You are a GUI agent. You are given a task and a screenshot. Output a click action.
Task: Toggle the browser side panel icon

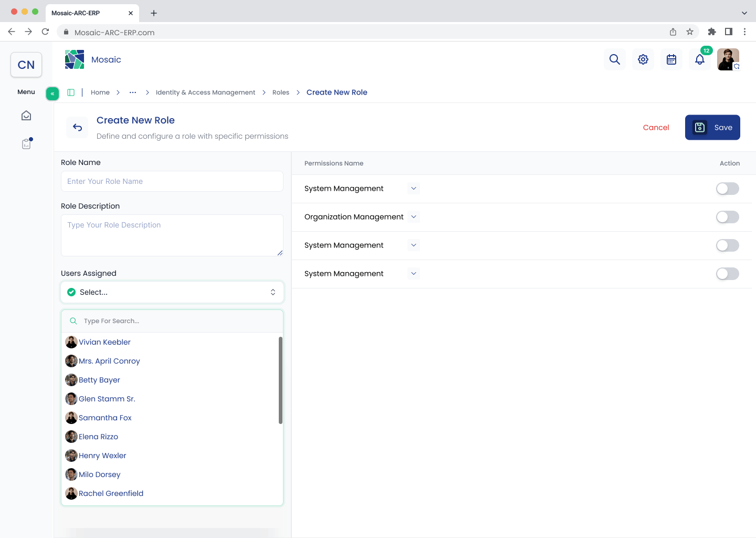click(x=729, y=32)
